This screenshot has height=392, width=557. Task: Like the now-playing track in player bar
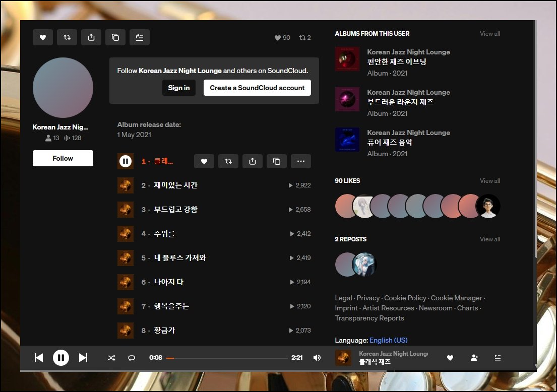tap(450, 358)
